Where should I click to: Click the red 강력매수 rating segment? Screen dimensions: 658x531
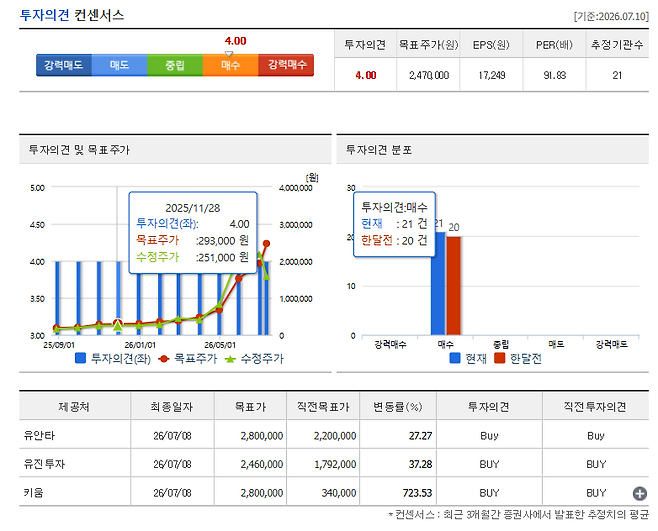pyautogui.click(x=286, y=65)
